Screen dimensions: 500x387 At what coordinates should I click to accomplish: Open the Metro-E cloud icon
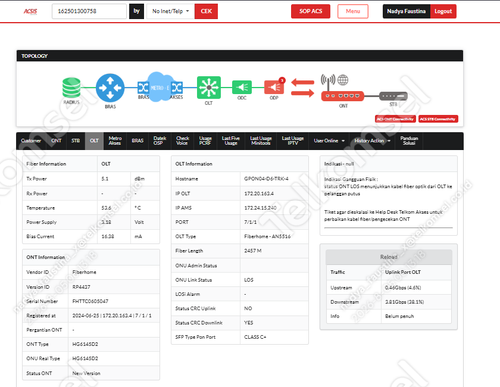[x=159, y=87]
